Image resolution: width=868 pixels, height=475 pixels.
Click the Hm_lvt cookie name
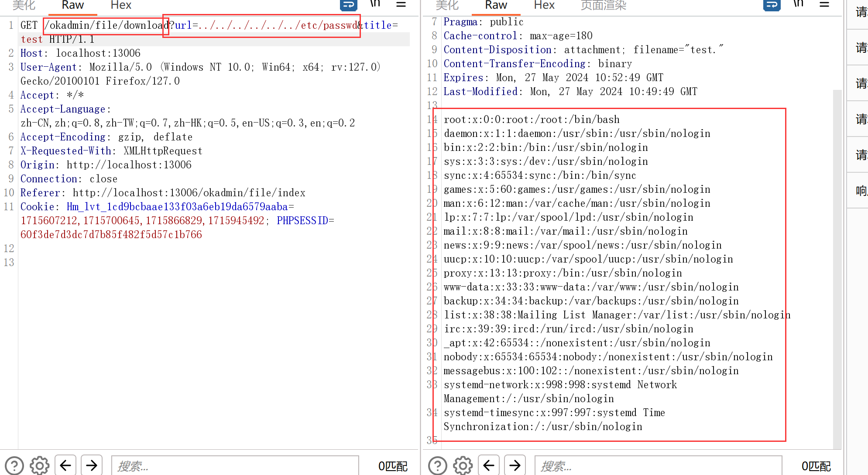coord(177,207)
